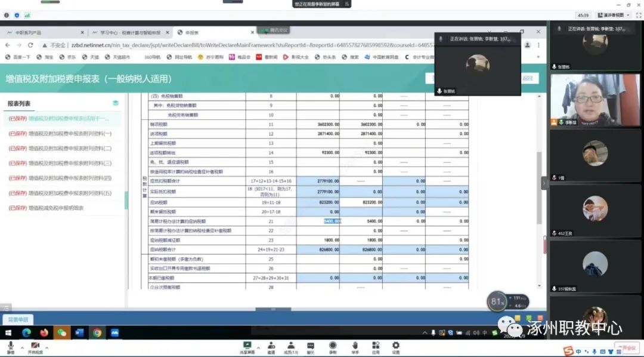Open 天猫超市 bookmark

pos(118,57)
